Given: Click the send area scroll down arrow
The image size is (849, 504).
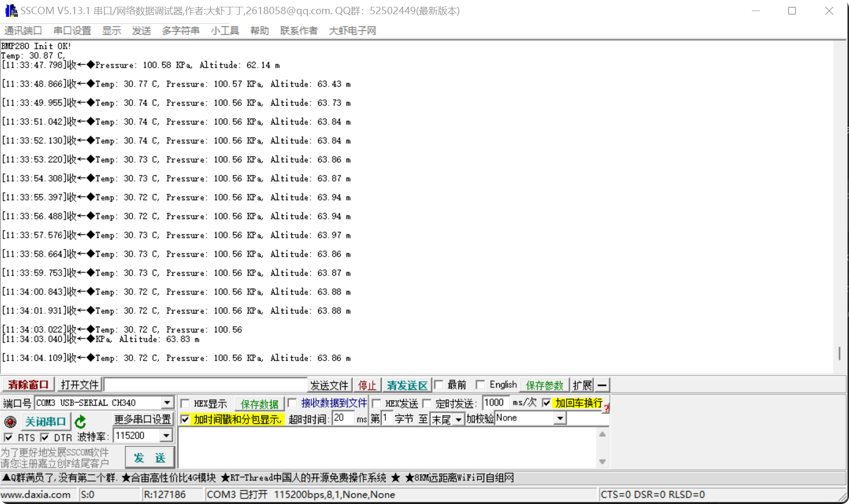Looking at the screenshot, I should click(x=602, y=462).
